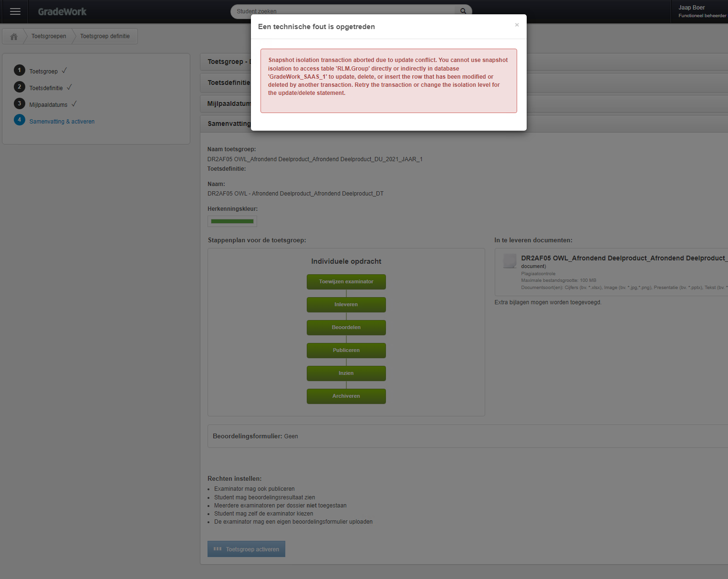Click the Inleveren step box
The image size is (728, 579).
click(x=346, y=305)
